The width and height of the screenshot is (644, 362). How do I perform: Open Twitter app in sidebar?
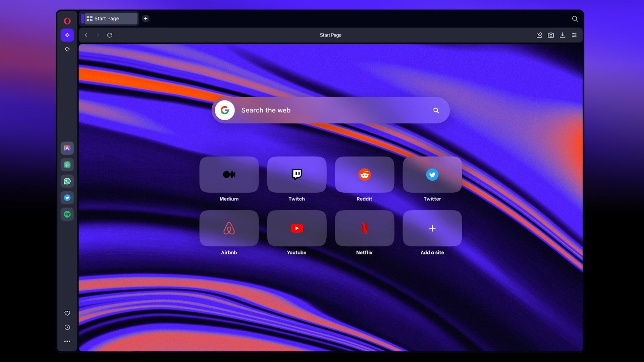tap(67, 197)
